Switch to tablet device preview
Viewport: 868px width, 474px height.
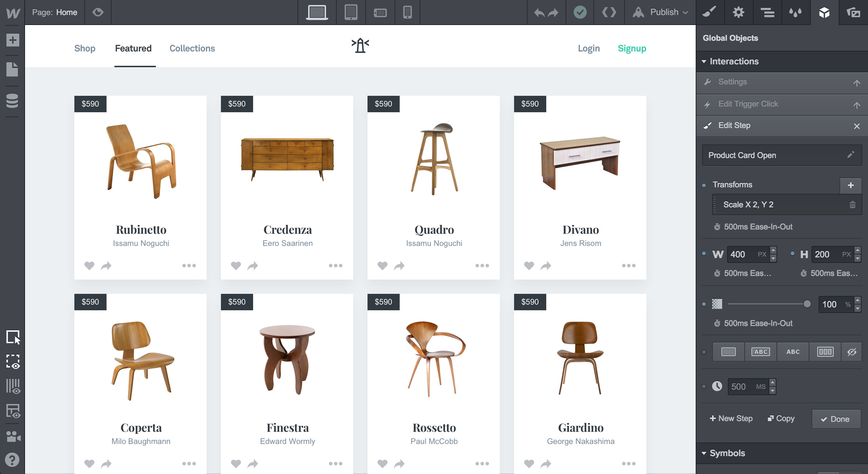point(351,13)
